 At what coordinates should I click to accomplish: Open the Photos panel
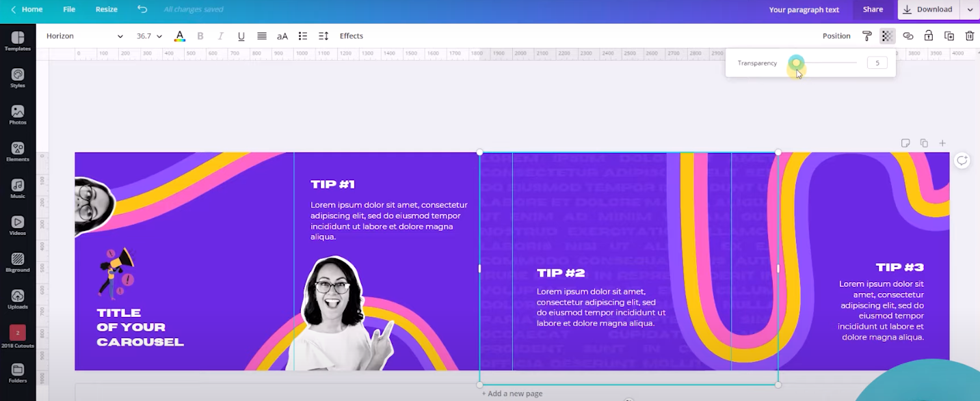18,115
